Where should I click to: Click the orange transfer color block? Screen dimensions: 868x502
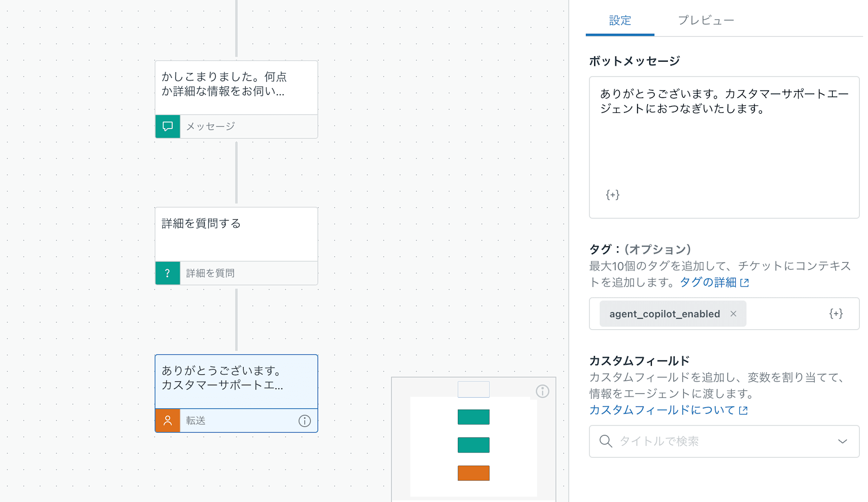[473, 473]
